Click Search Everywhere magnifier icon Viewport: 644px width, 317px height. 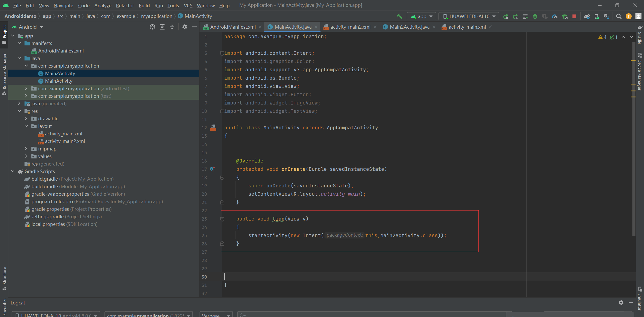(x=619, y=16)
